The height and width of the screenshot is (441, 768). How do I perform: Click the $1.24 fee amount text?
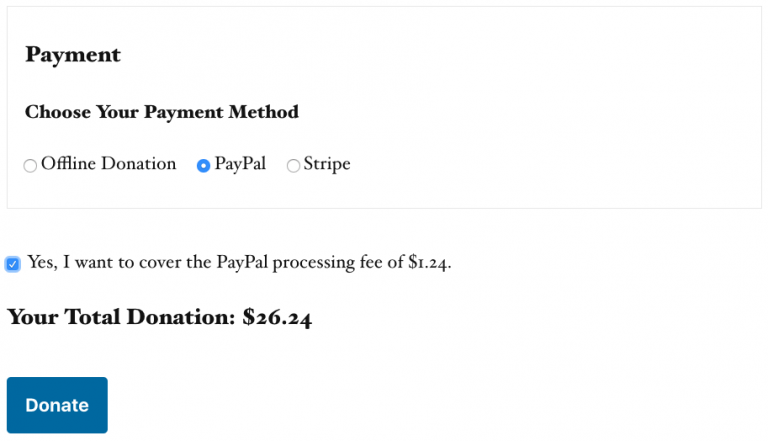pyautogui.click(x=430, y=263)
